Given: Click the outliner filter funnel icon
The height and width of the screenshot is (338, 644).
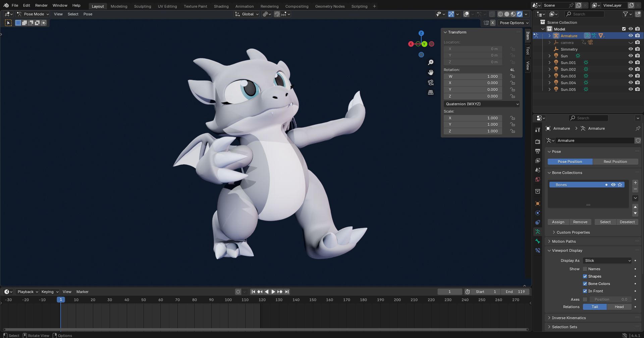Looking at the screenshot, I should coord(626,14).
